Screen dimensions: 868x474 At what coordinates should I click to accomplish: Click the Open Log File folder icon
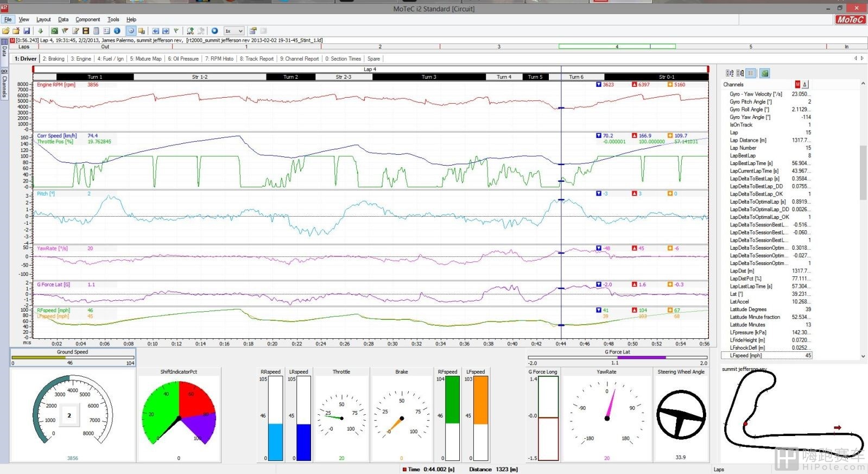(x=6, y=31)
